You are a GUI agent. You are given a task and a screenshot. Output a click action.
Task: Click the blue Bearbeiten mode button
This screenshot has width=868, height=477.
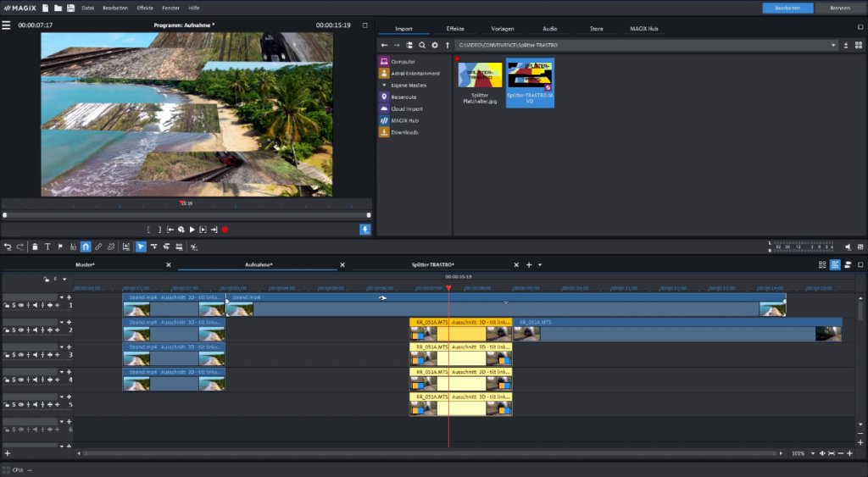click(787, 8)
